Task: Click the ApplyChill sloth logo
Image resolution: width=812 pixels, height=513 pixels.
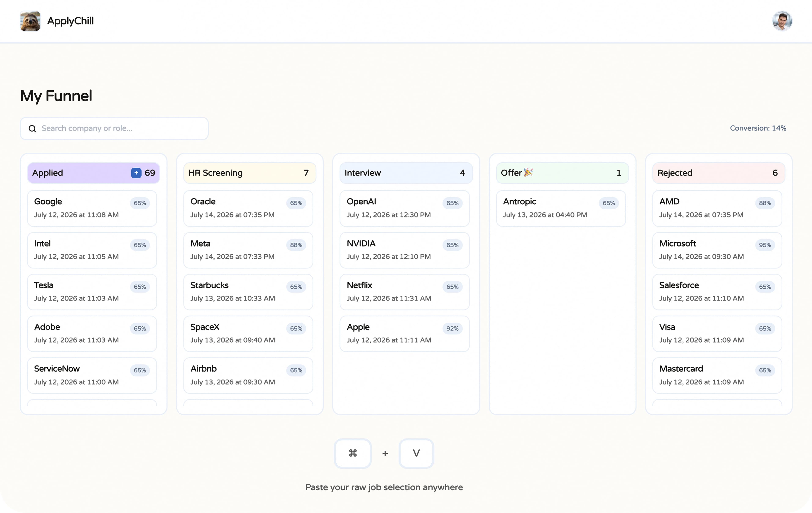Action: (30, 21)
